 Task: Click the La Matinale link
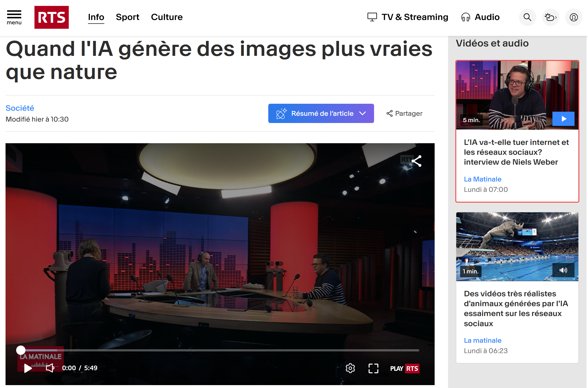[x=482, y=179]
